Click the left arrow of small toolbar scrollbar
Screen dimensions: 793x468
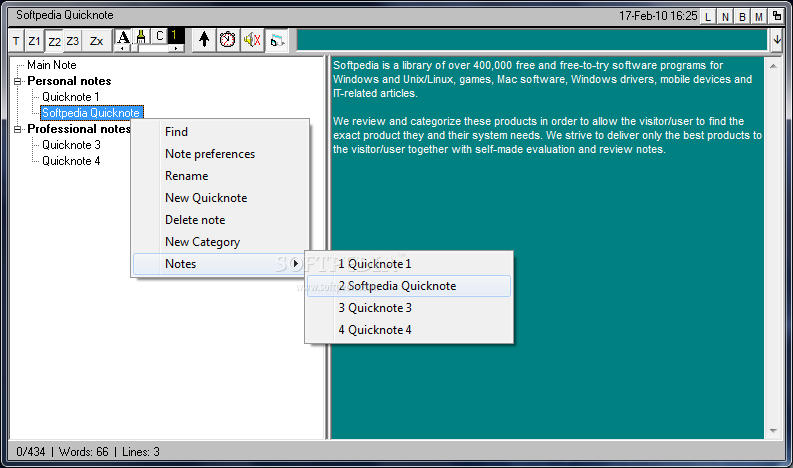(x=123, y=49)
